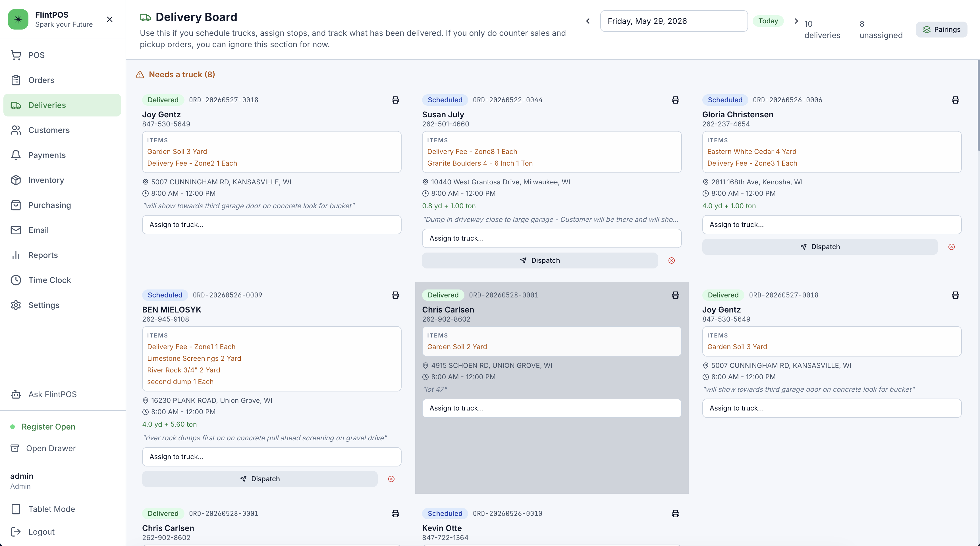The width and height of the screenshot is (980, 546).
Task: Print Susan July's order ticket
Action: [675, 100]
